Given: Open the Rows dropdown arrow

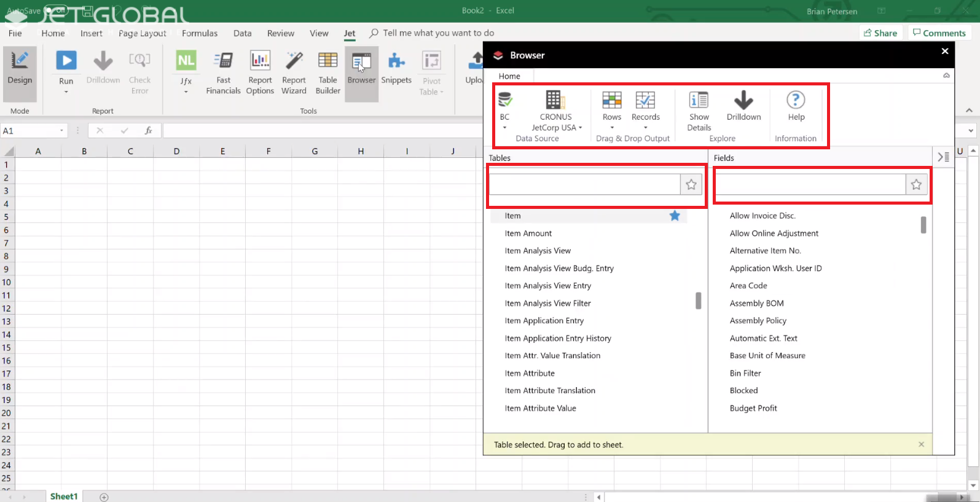Looking at the screenshot, I should 612,128.
